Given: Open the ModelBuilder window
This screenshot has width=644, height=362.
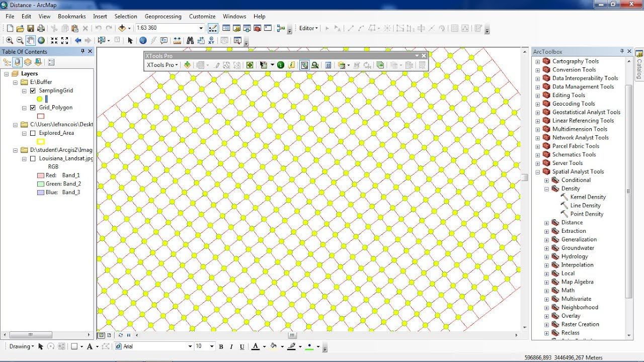Looking at the screenshot, I should click(x=281, y=29).
